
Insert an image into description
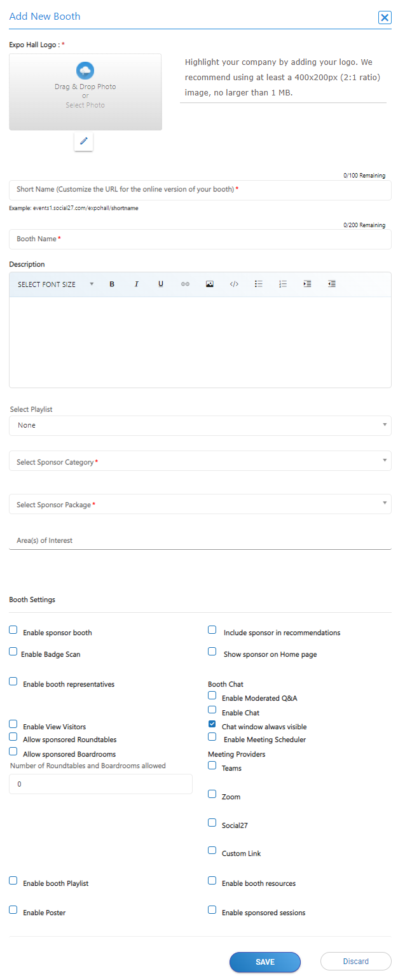coord(210,284)
